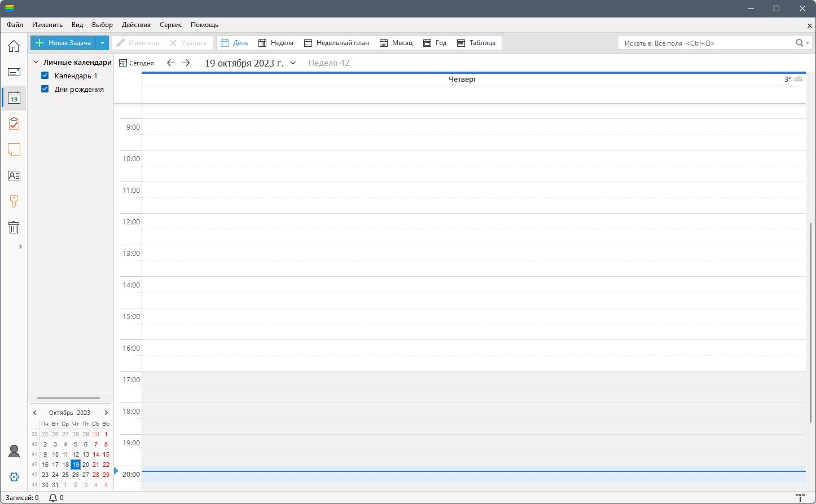Uncheck the Календарь 1 checkbox
816x504 pixels.
point(45,76)
